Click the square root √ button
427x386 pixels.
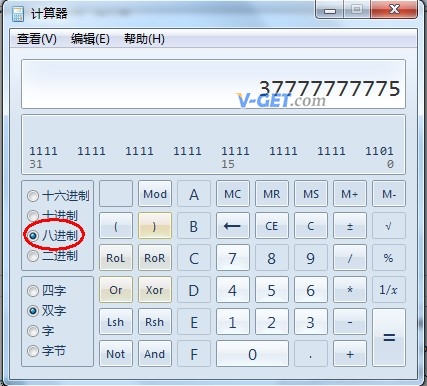389,226
